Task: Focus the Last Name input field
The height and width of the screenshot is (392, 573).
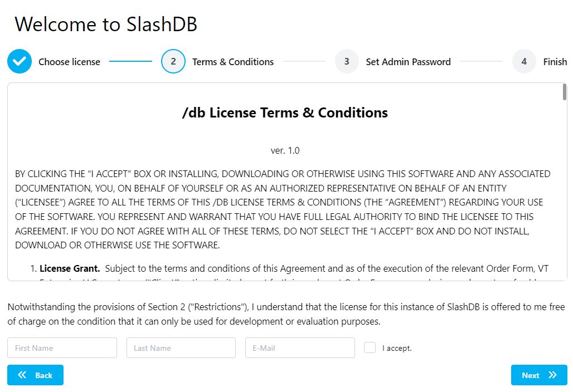Action: coord(181,348)
